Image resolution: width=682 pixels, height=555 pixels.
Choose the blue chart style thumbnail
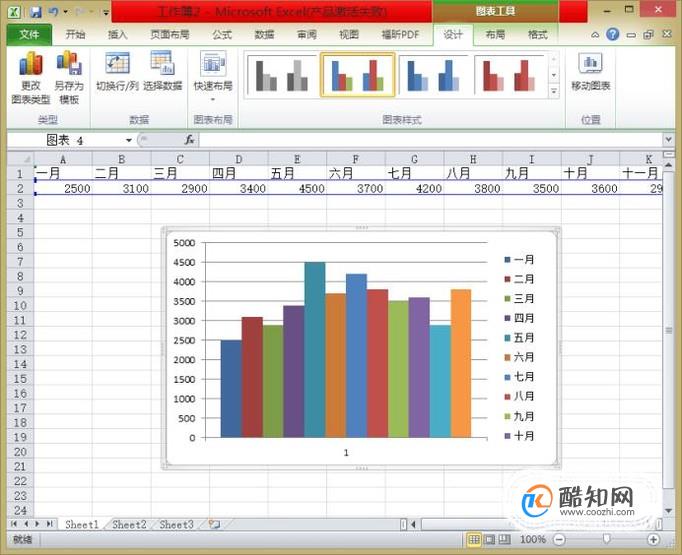pyautogui.click(x=433, y=75)
